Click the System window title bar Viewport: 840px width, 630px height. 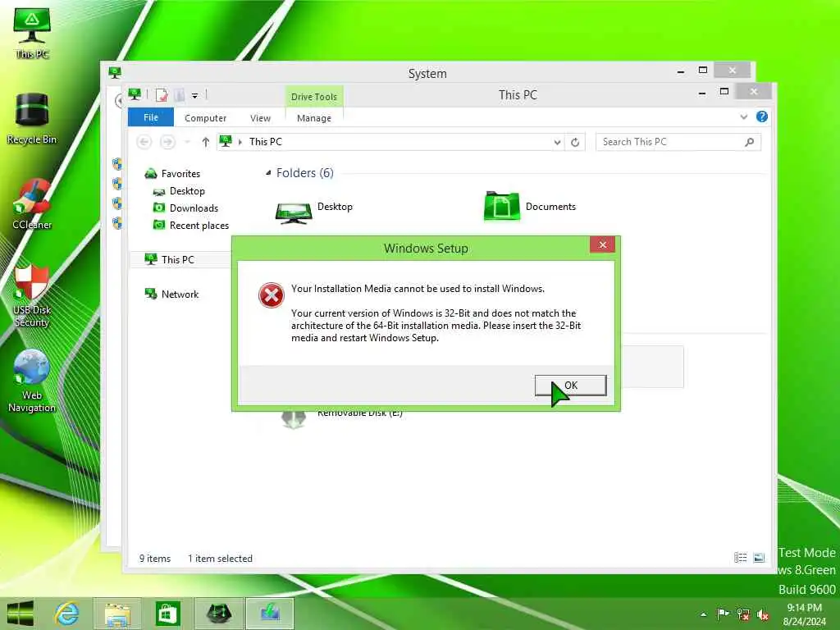click(427, 73)
